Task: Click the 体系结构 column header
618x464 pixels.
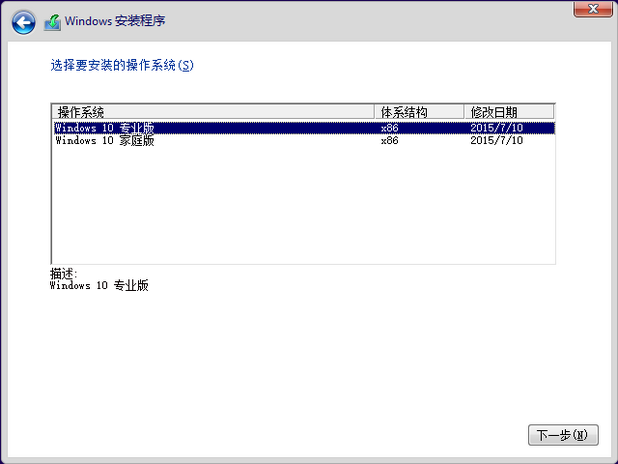Action: (419, 112)
